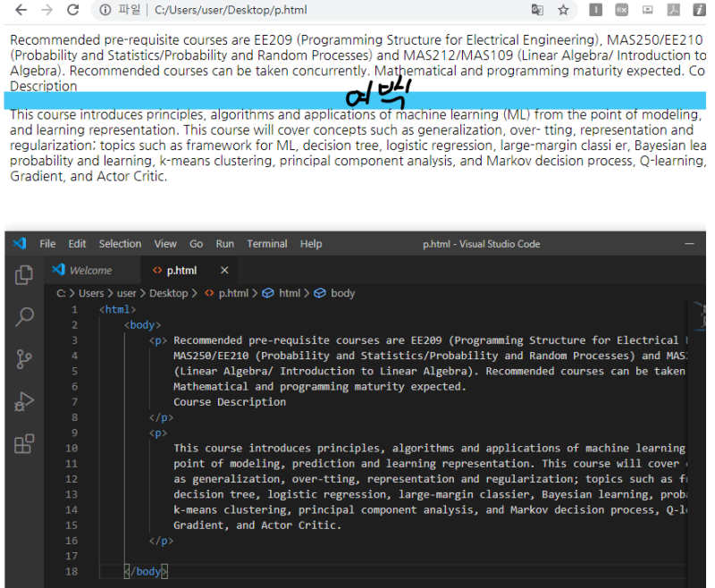The width and height of the screenshot is (715, 588).
Task: Place cursor on closing </body> tag
Action: click(146, 571)
